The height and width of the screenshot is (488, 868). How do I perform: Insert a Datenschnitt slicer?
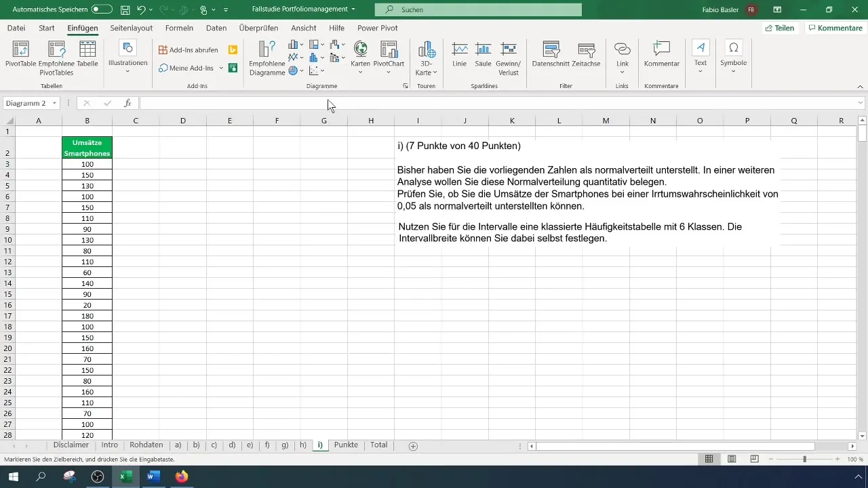click(550, 54)
